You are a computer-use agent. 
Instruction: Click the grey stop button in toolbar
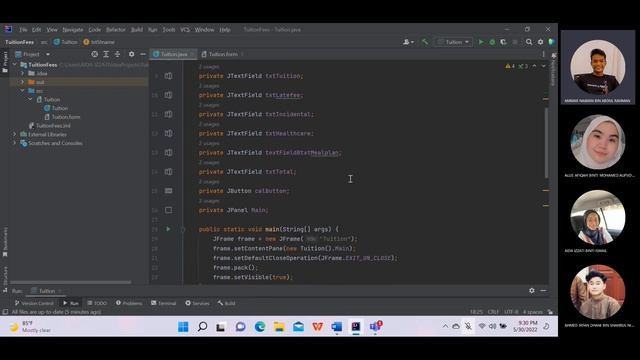coord(515,42)
